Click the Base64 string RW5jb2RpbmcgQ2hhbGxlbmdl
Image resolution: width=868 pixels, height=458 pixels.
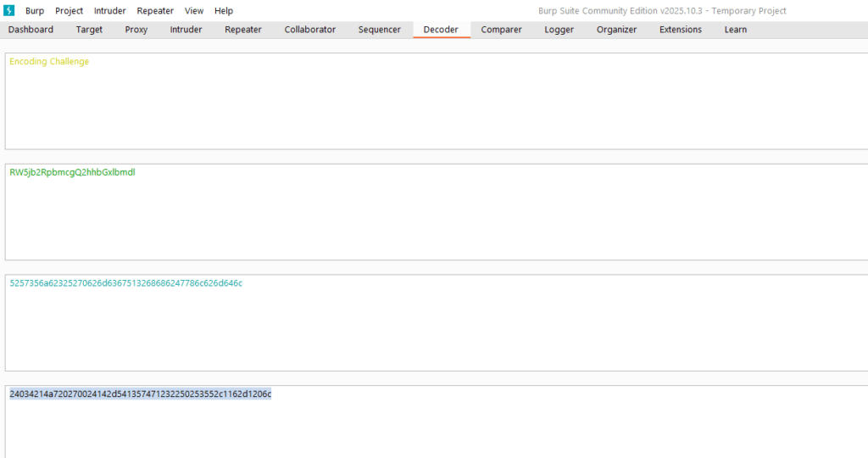pos(72,172)
